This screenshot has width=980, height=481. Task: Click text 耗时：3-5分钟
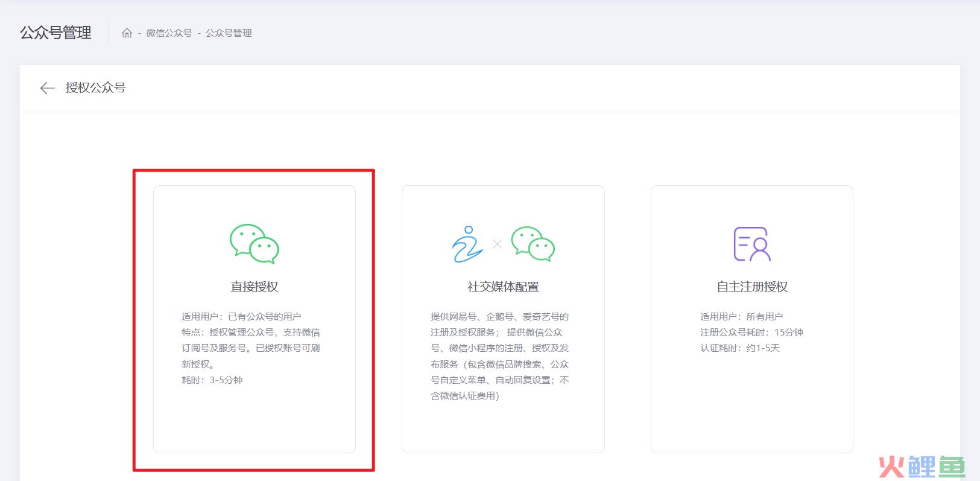212,380
